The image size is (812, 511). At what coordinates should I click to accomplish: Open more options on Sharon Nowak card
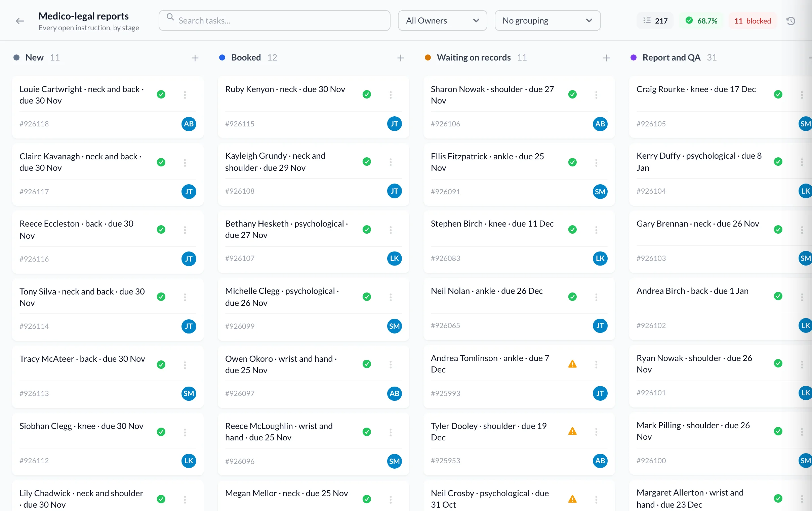[596, 95]
